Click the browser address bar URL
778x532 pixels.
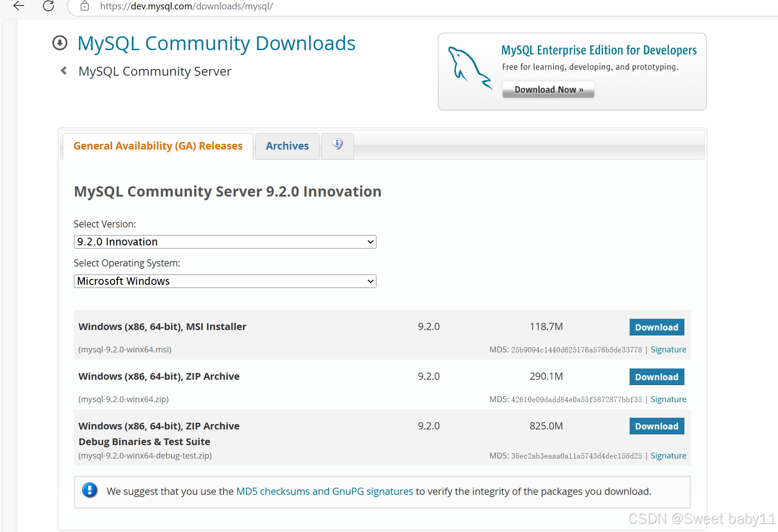[x=186, y=6]
